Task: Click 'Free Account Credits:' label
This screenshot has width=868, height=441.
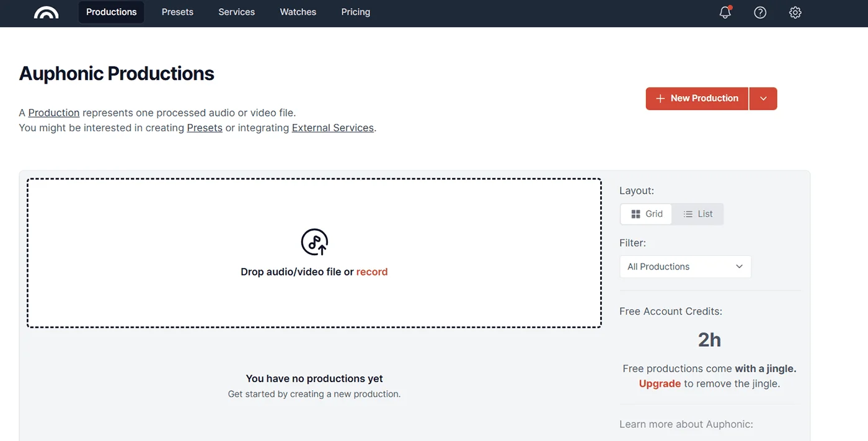Action: [671, 311]
